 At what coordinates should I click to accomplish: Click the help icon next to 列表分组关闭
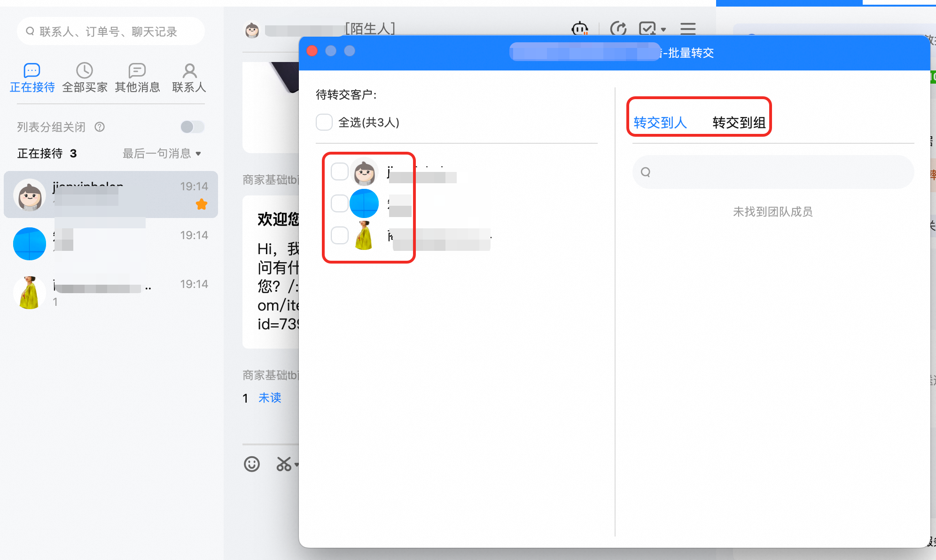point(100,127)
